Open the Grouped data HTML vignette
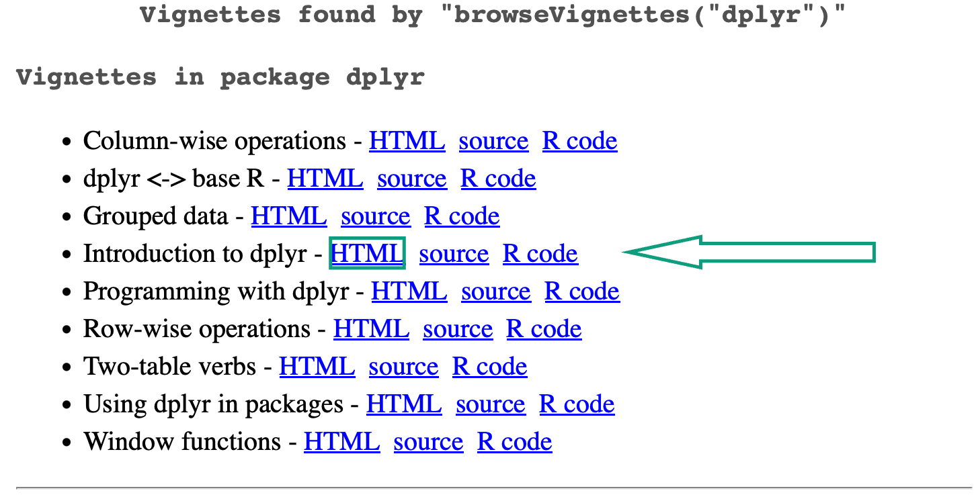The image size is (980, 503). (289, 216)
